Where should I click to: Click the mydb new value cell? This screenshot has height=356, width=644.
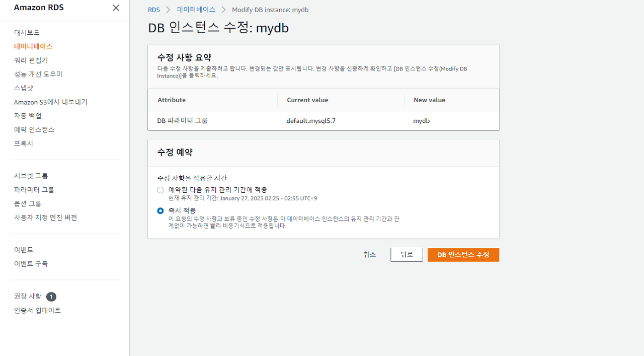(422, 121)
